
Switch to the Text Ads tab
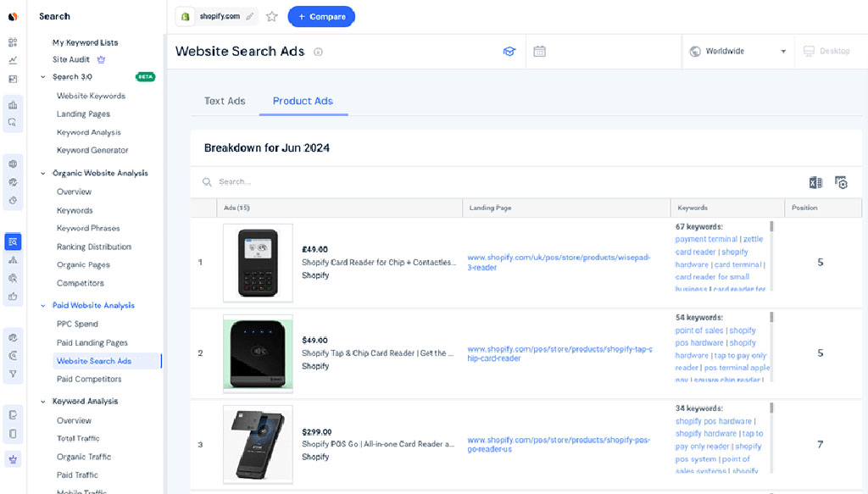[225, 101]
